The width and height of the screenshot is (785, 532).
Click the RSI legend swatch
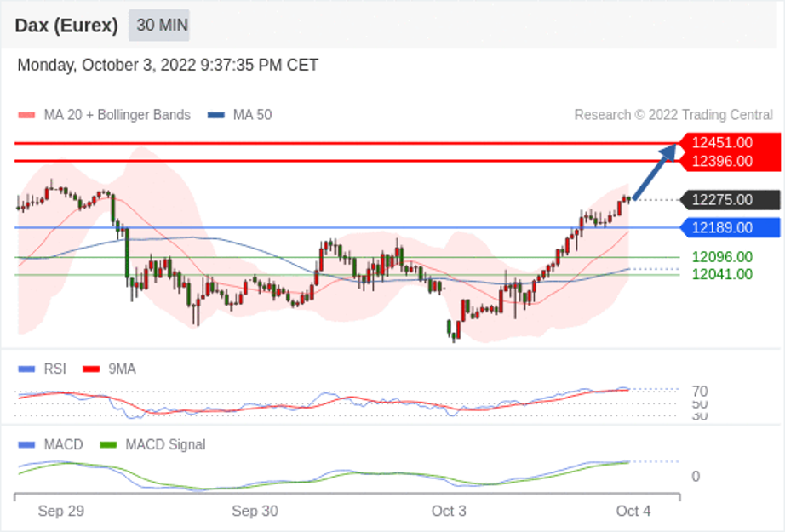(x=26, y=369)
